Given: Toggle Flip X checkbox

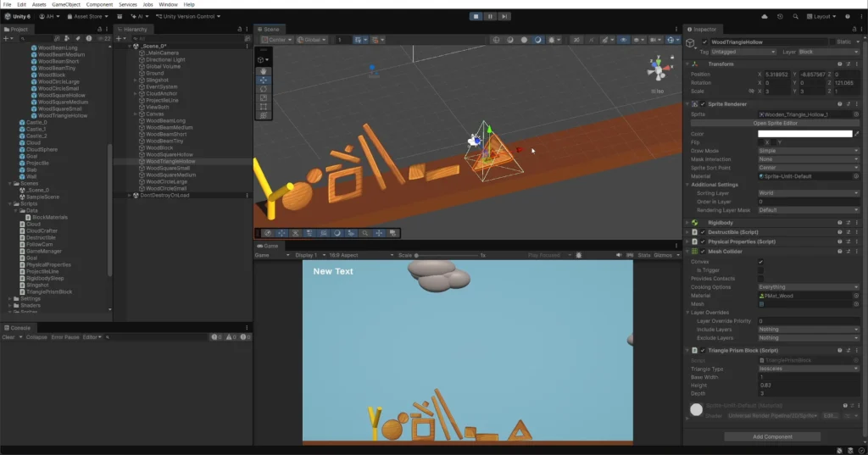Looking at the screenshot, I should coord(760,142).
